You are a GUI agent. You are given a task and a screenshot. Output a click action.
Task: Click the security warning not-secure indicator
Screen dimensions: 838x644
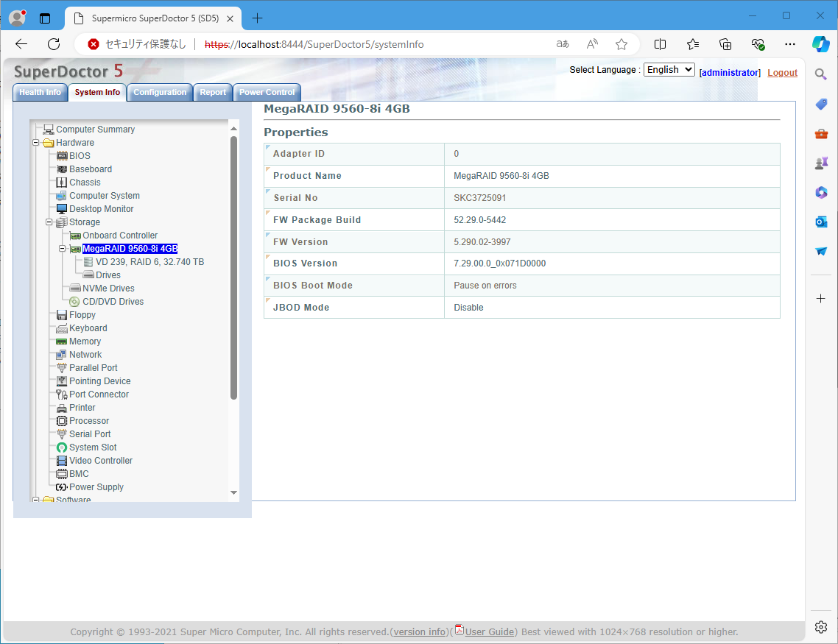[137, 44]
